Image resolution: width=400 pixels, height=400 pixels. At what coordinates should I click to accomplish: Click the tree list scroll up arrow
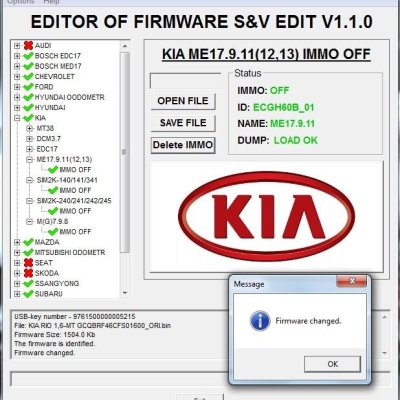125,46
